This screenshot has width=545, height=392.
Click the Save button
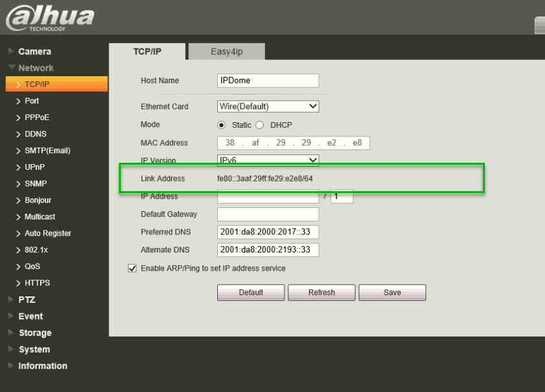[392, 293]
